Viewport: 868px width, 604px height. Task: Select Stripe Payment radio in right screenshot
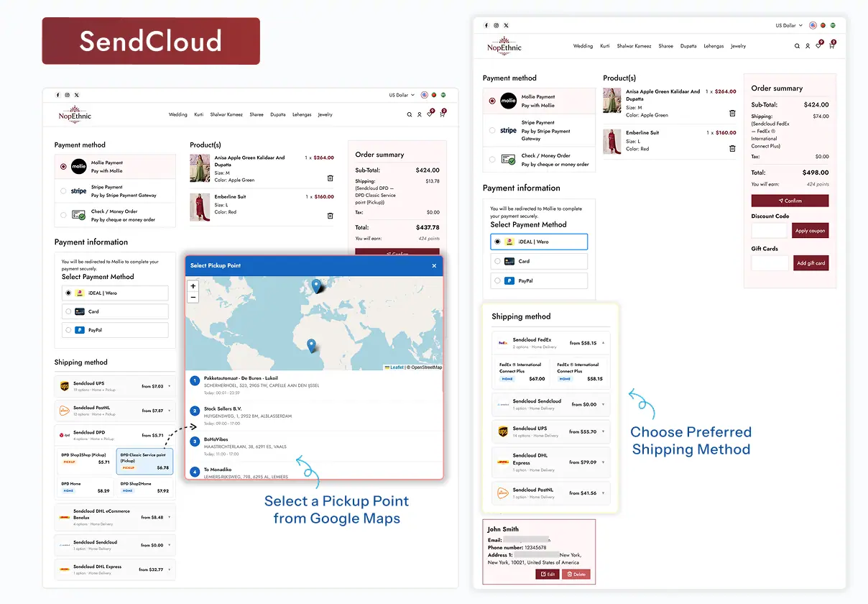coord(492,131)
